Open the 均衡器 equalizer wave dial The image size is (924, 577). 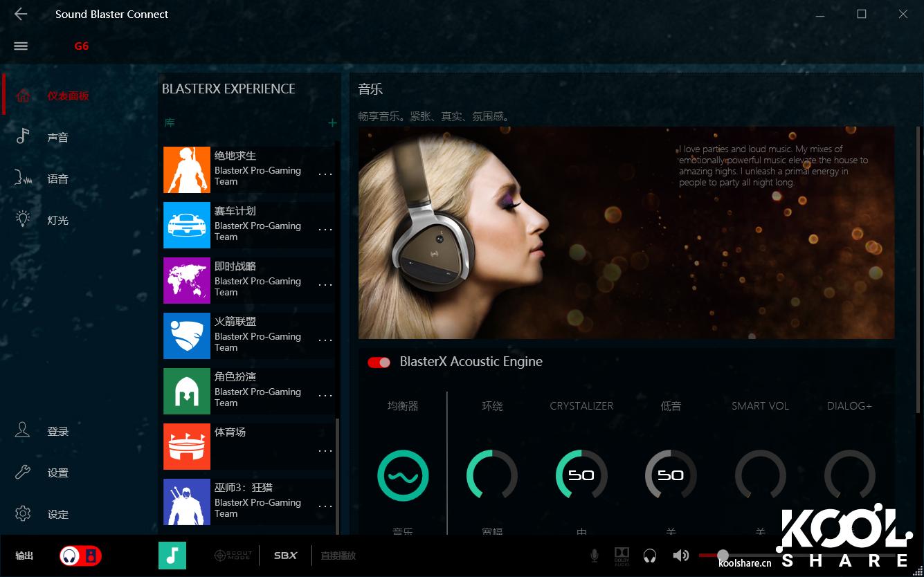[x=403, y=475]
